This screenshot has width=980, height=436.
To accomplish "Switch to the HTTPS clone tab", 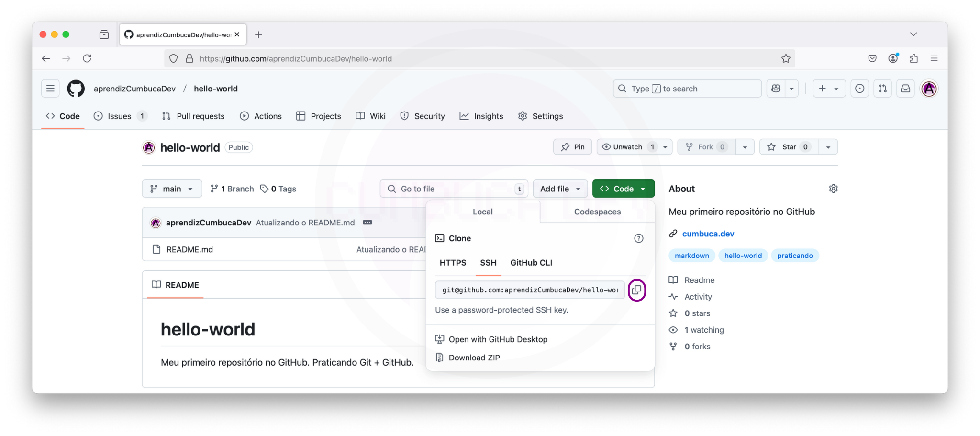I will click(x=453, y=263).
